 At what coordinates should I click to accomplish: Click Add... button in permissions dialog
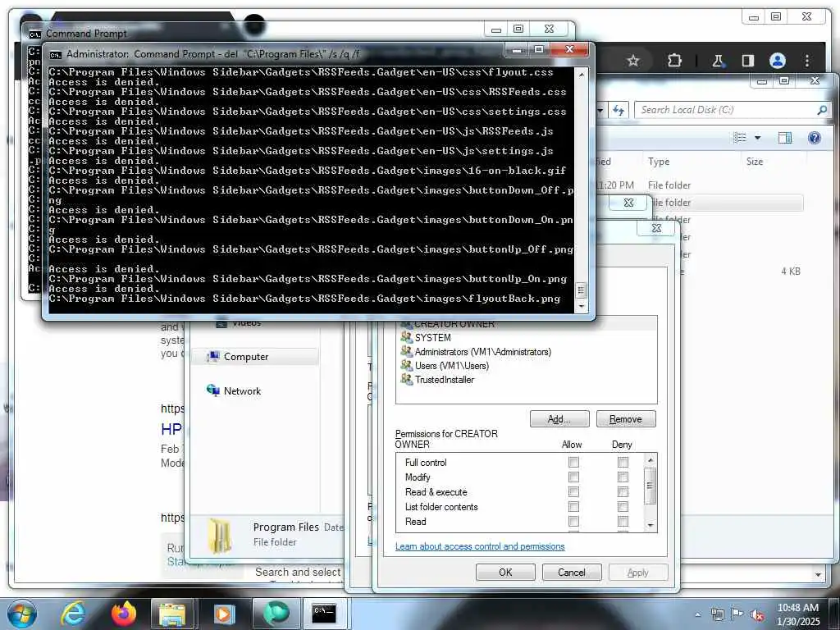coord(559,419)
